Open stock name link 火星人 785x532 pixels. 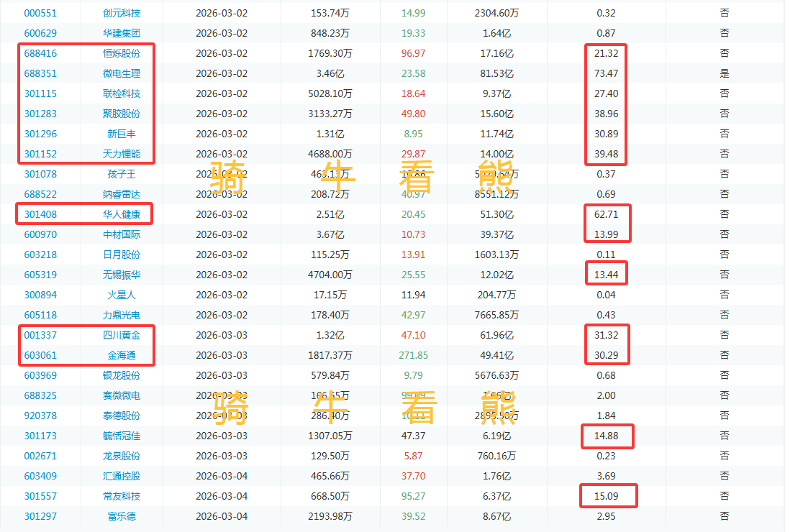point(122,295)
